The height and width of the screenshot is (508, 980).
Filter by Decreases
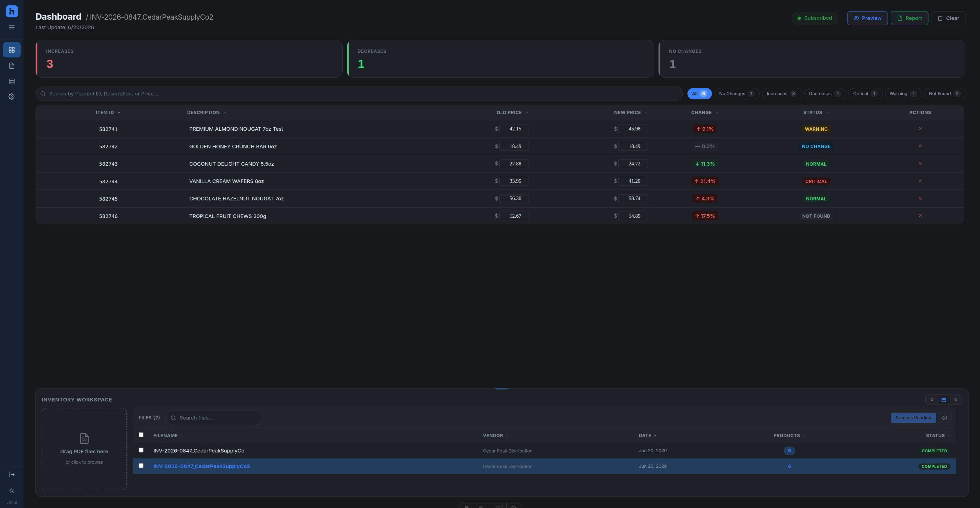point(825,94)
